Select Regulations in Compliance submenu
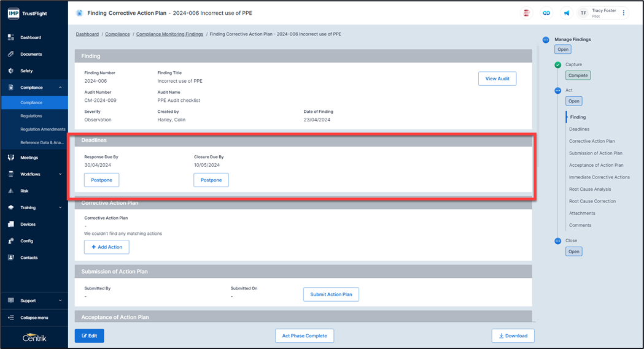Screen dimensions: 644x349 pyautogui.click(x=31, y=115)
